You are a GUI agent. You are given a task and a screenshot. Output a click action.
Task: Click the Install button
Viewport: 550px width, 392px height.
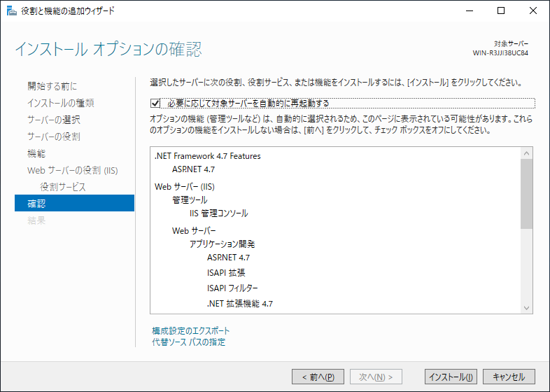(x=451, y=377)
